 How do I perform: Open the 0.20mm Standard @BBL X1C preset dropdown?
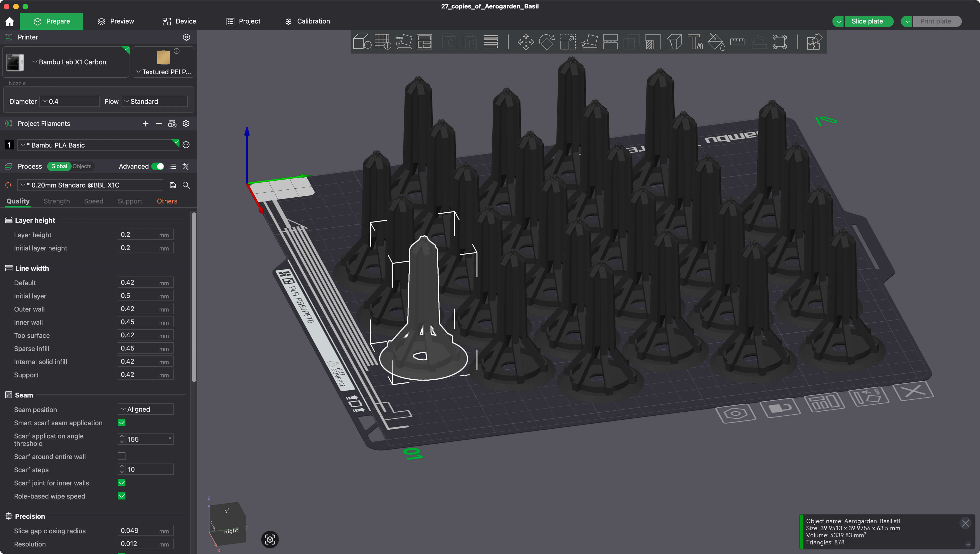[90, 185]
